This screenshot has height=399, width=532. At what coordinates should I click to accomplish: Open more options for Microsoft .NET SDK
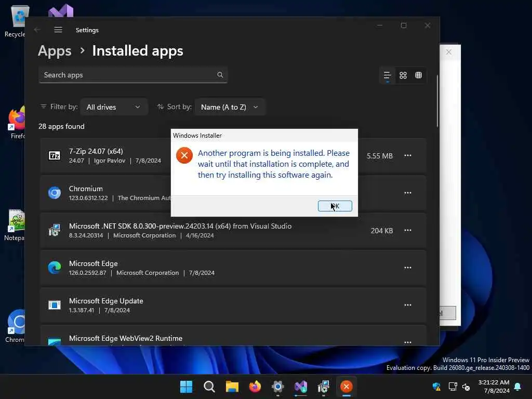click(x=407, y=230)
